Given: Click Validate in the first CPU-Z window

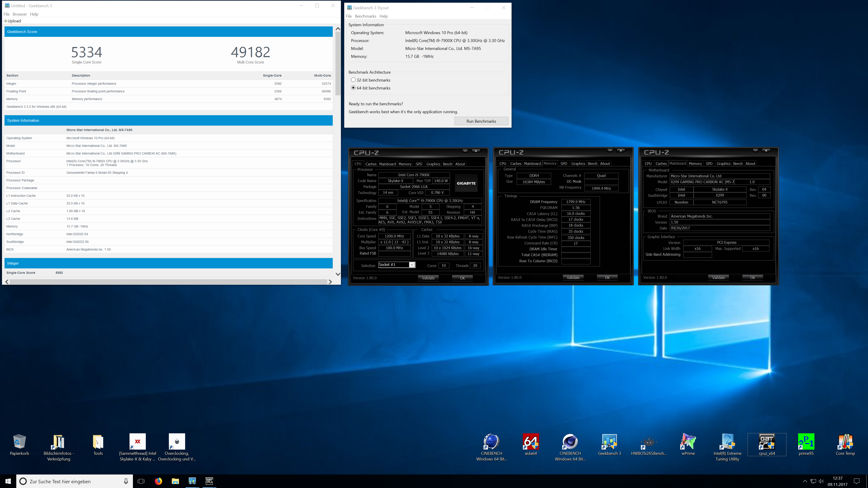Looking at the screenshot, I should (x=428, y=278).
